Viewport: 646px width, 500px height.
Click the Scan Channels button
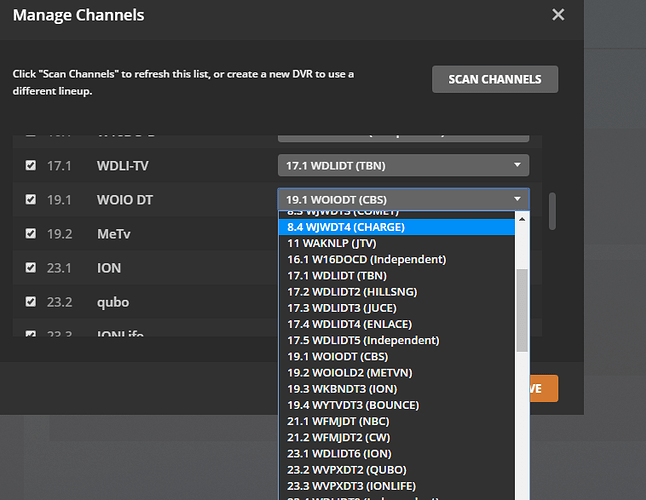[495, 79]
